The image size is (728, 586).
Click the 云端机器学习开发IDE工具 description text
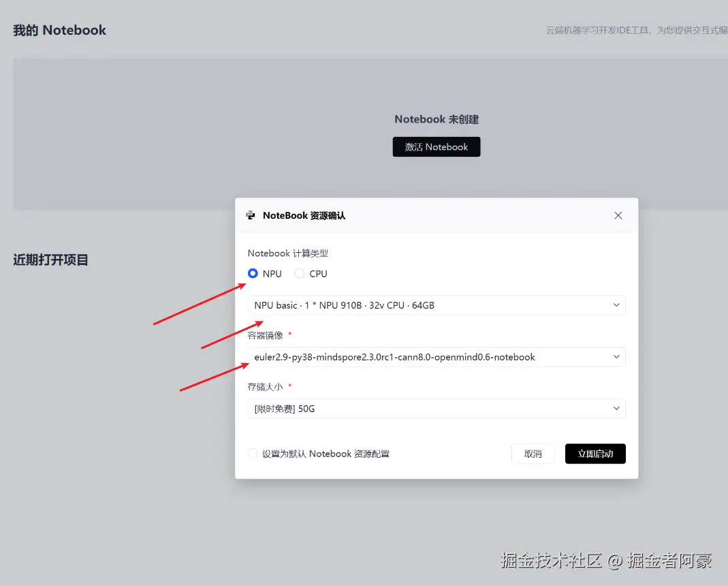click(637, 30)
